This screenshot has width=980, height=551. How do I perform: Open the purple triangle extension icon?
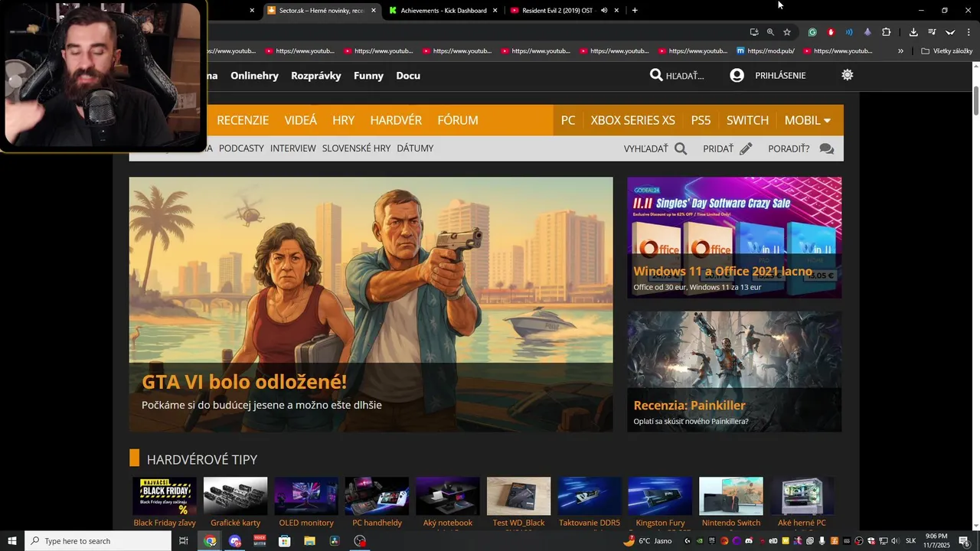(x=867, y=32)
